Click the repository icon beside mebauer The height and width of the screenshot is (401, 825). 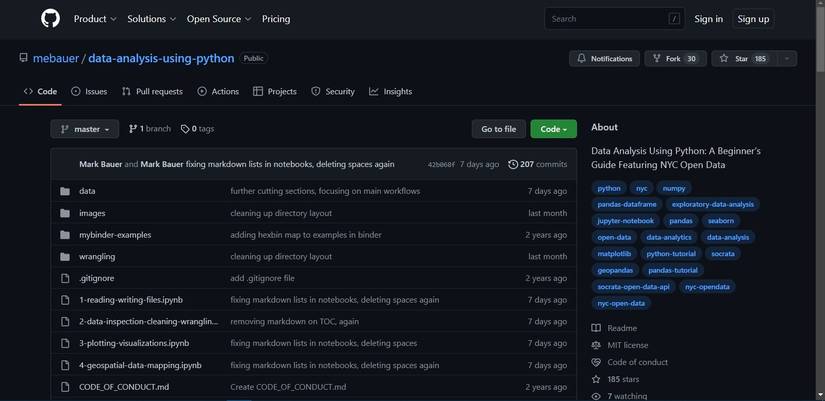tap(23, 58)
